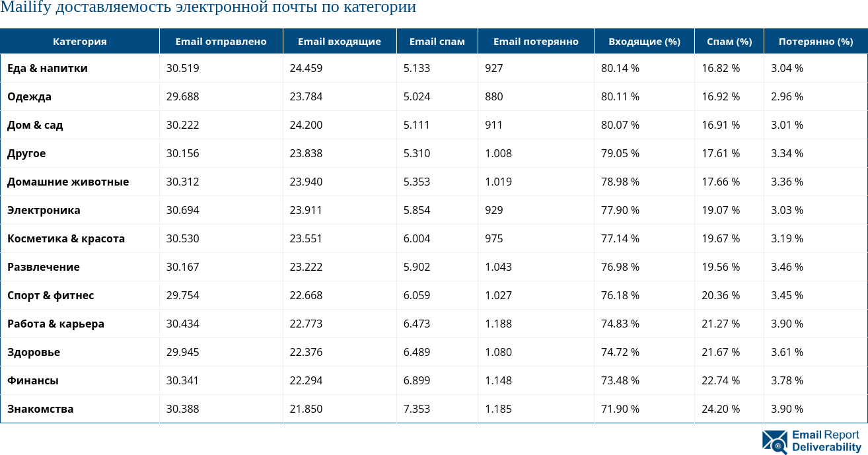Image resolution: width=868 pixels, height=455 pixels.
Task: Click the Email Report Deliverability logo text
Action: (826, 441)
